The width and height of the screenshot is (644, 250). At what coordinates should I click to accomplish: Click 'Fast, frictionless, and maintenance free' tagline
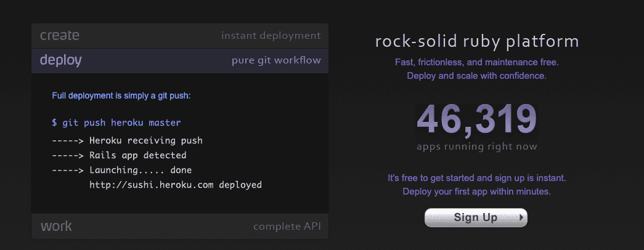click(x=476, y=63)
